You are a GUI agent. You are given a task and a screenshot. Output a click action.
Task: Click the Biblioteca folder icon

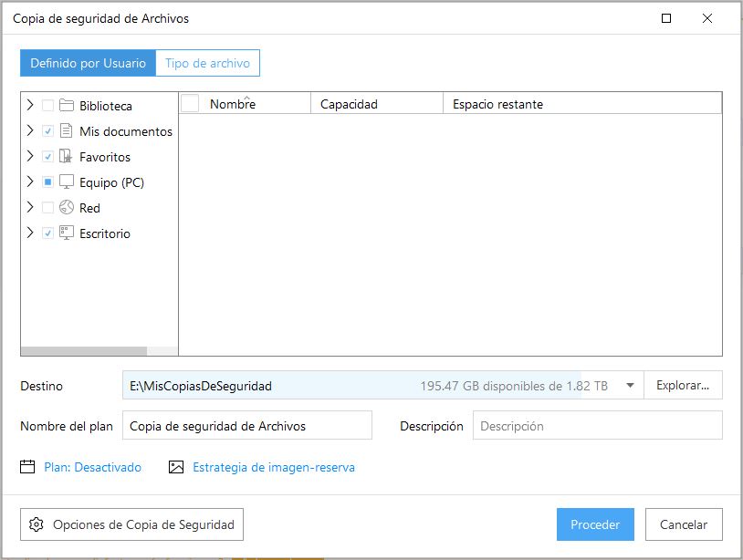click(67, 106)
